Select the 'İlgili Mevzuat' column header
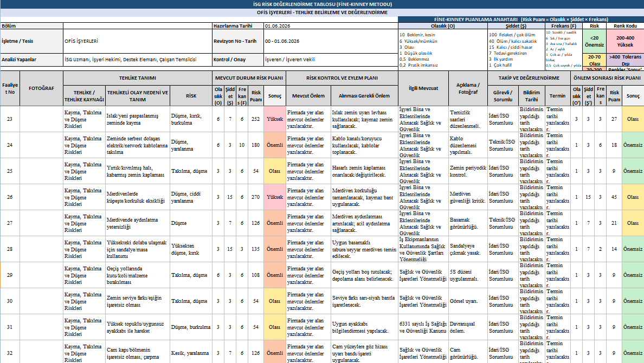The height and width of the screenshot is (363, 644). coord(423,88)
